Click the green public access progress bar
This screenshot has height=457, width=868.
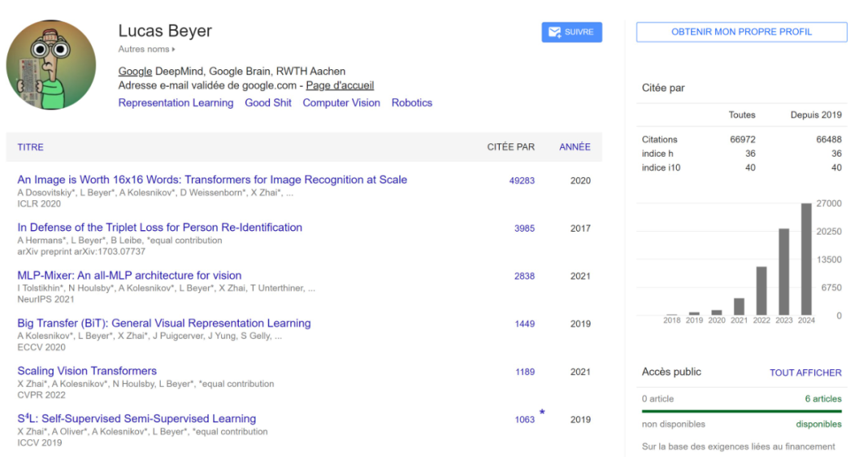click(741, 411)
